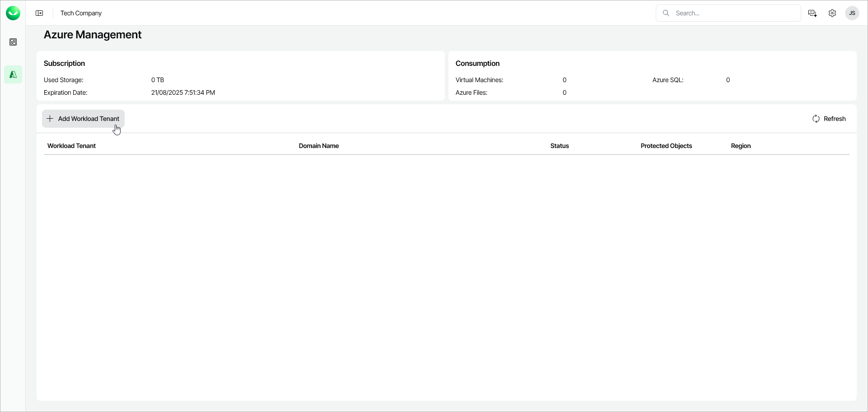Click the Subscription card heading
The height and width of the screenshot is (412, 868).
(64, 64)
